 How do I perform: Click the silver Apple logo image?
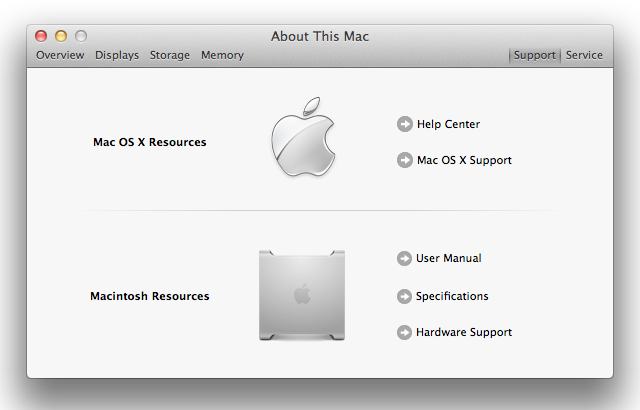tap(304, 137)
